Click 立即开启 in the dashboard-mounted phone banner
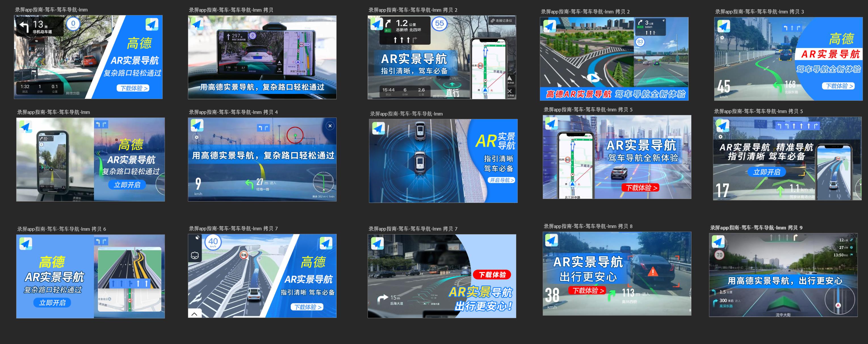Image resolution: width=868 pixels, height=344 pixels. tap(127, 185)
